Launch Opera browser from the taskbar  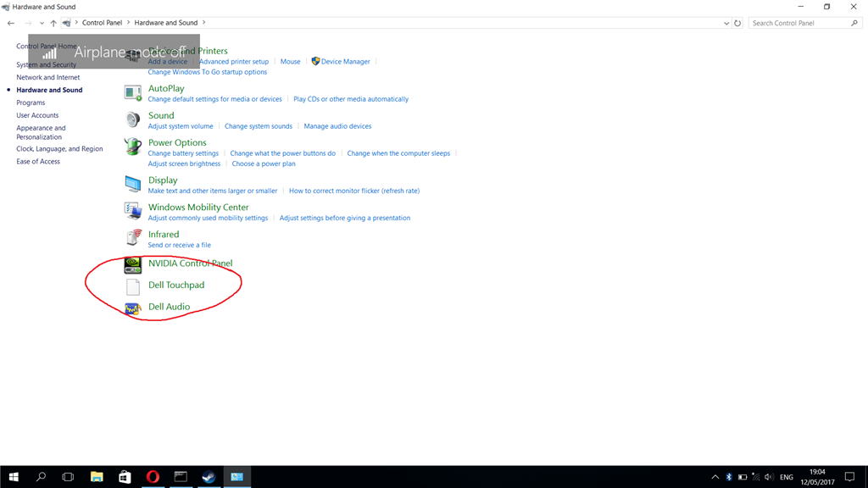[153, 477]
